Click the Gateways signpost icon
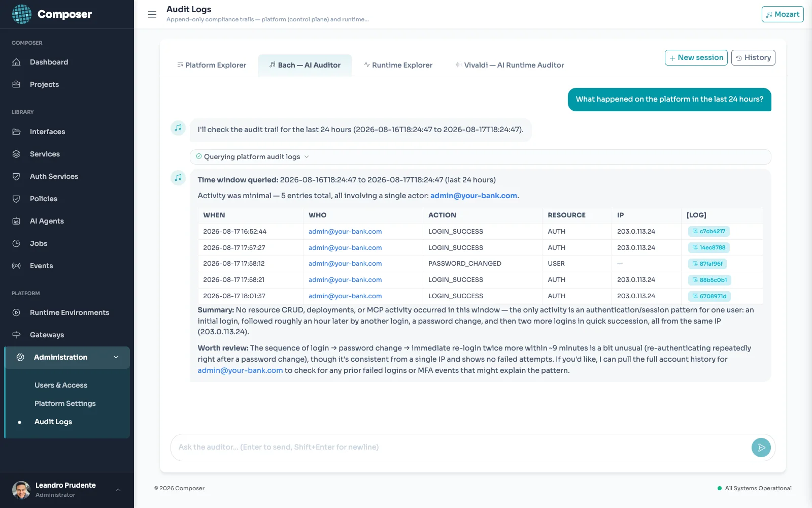 pyautogui.click(x=16, y=335)
